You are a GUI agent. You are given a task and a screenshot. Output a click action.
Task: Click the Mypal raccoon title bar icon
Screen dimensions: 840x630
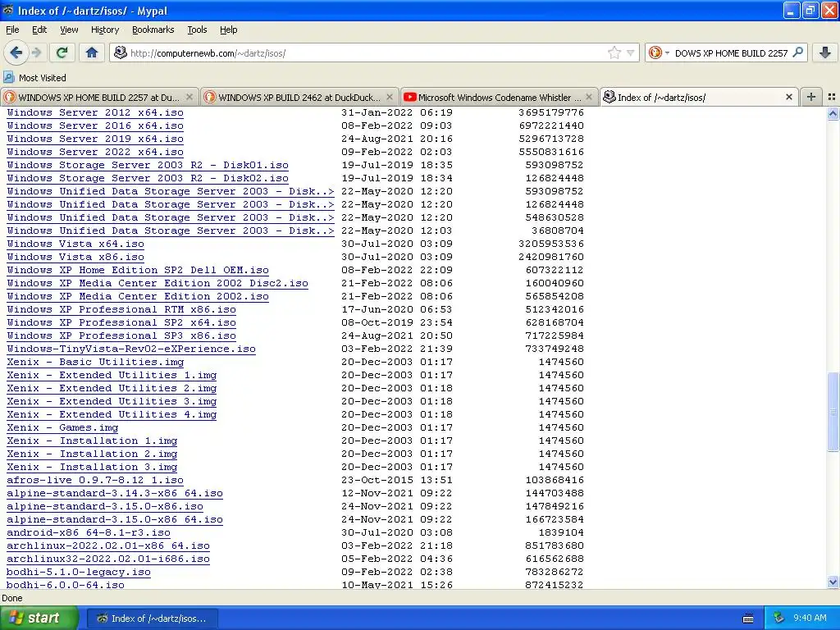7,10
